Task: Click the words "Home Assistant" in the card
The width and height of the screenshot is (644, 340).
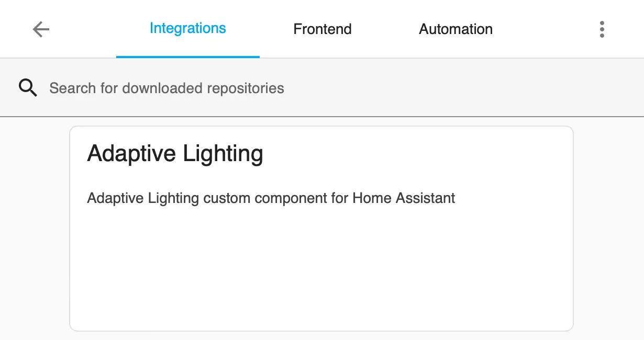Action: 404,198
